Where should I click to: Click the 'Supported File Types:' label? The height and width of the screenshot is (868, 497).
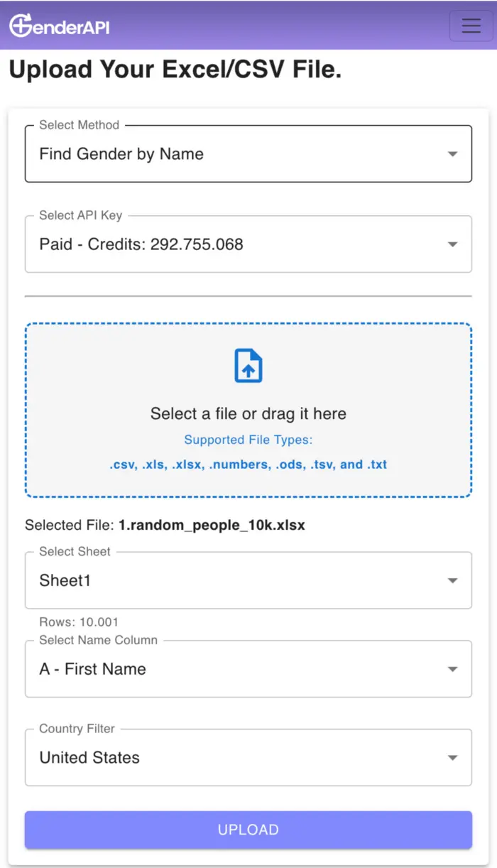click(248, 440)
